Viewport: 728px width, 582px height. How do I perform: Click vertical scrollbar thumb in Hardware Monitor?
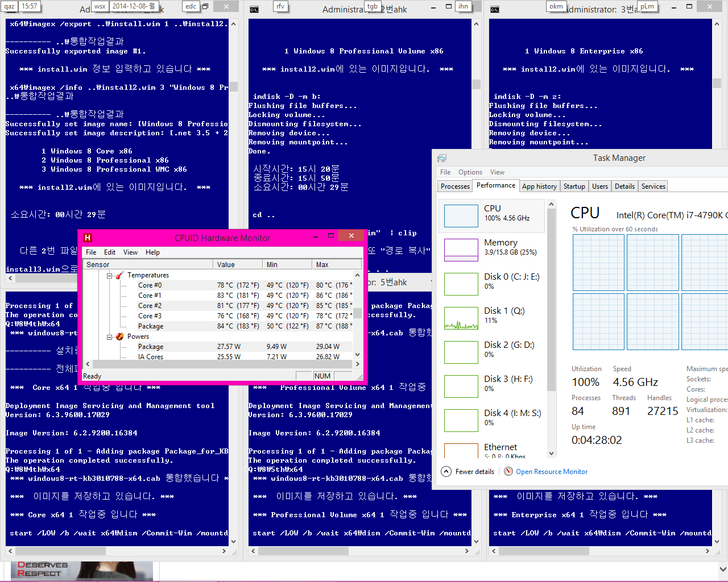[357, 314]
